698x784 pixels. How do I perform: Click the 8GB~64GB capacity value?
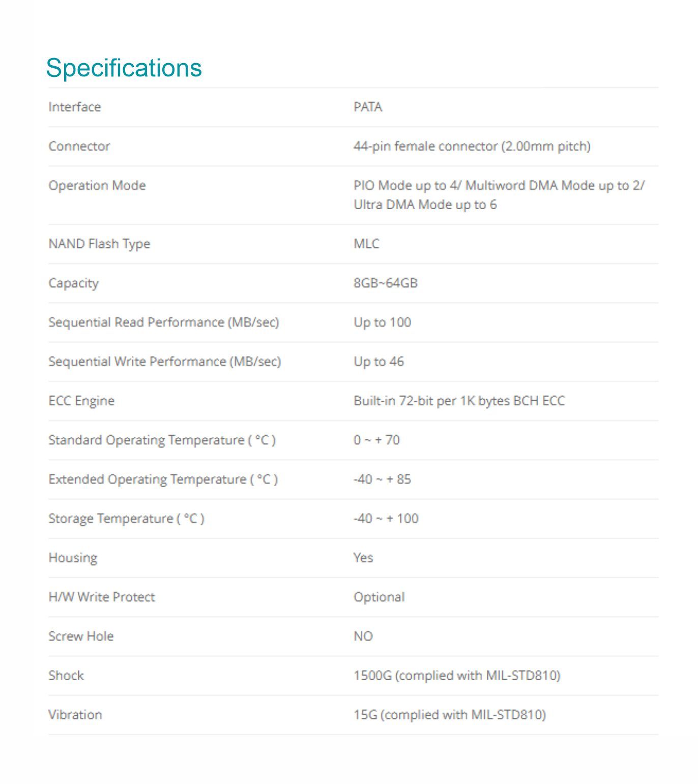click(386, 283)
